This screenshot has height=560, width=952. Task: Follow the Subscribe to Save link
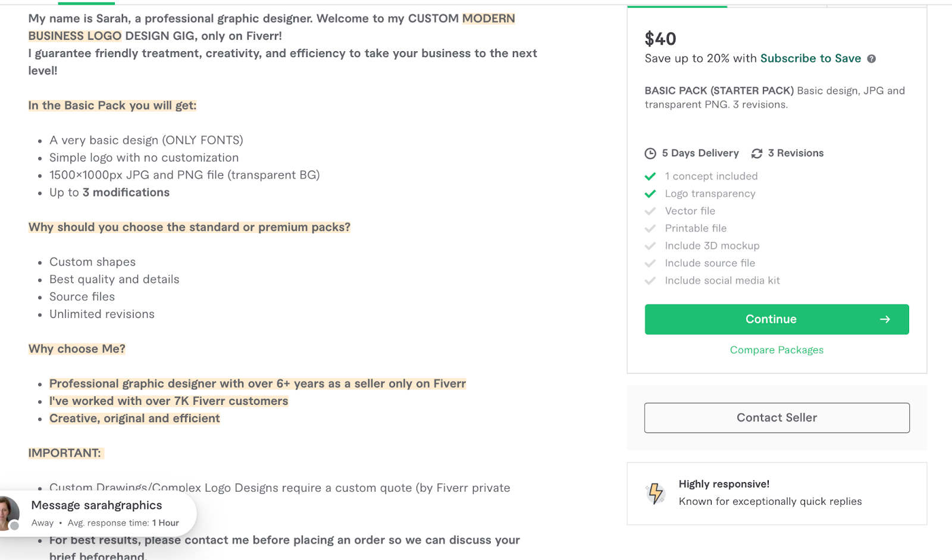click(810, 58)
